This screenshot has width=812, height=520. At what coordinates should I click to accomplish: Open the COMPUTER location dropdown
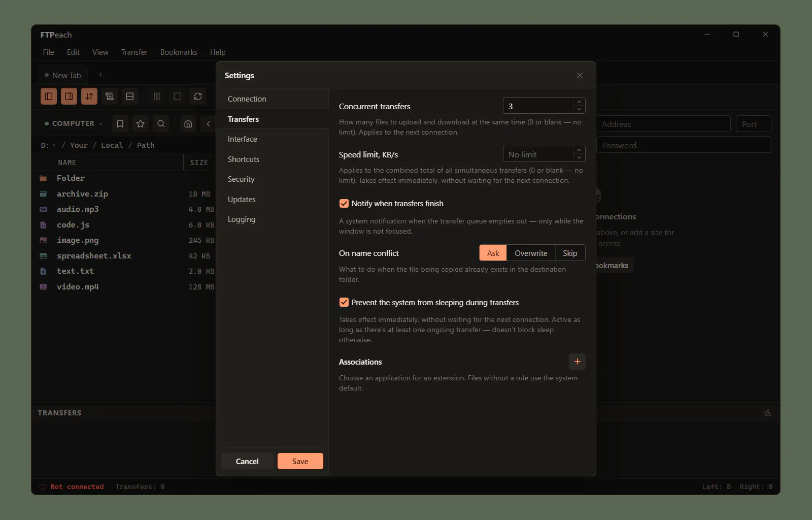[x=74, y=123]
